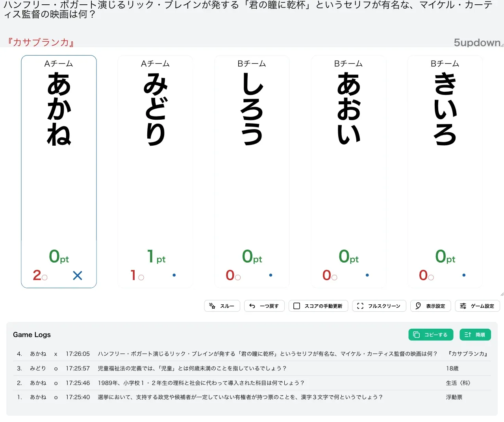
Task: Click log timestamp 17:26:05
Action: pyautogui.click(x=78, y=354)
